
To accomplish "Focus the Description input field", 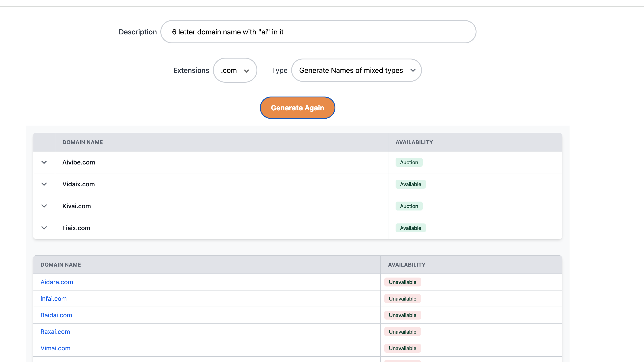I will 318,32.
